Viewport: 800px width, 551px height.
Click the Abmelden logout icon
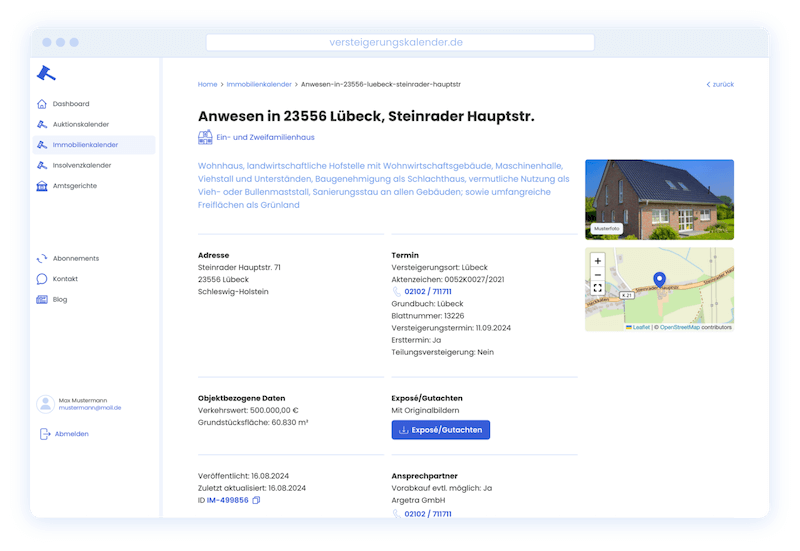[x=45, y=434]
